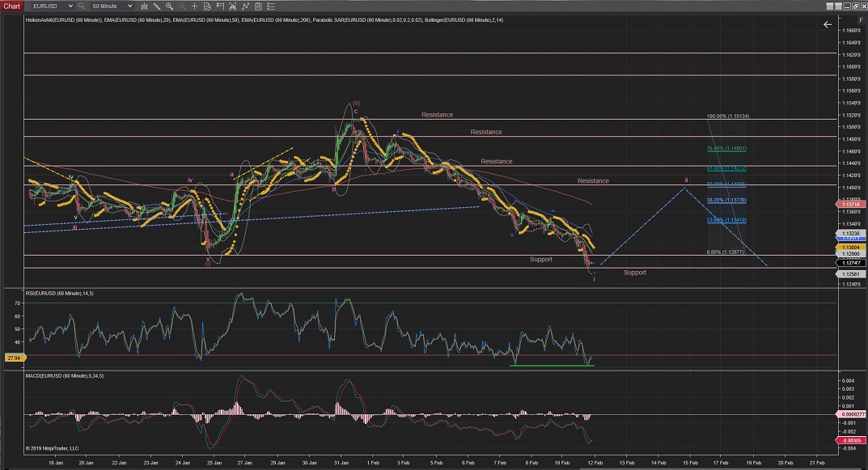Click the bar type chart style icon

tap(144, 6)
